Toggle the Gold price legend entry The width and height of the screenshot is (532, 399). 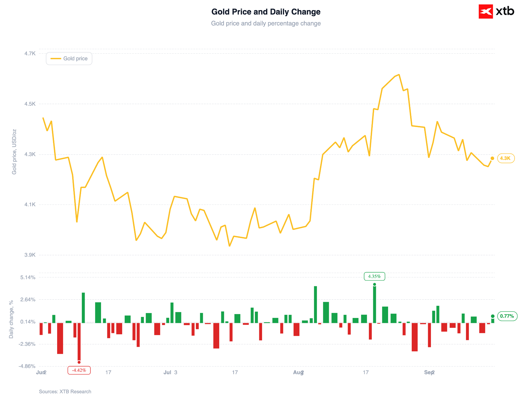[x=69, y=58]
